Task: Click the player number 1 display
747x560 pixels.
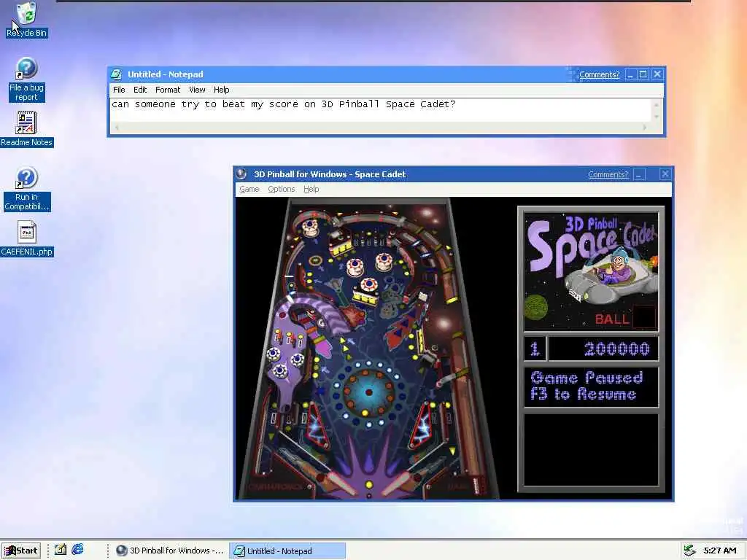Action: 535,349
